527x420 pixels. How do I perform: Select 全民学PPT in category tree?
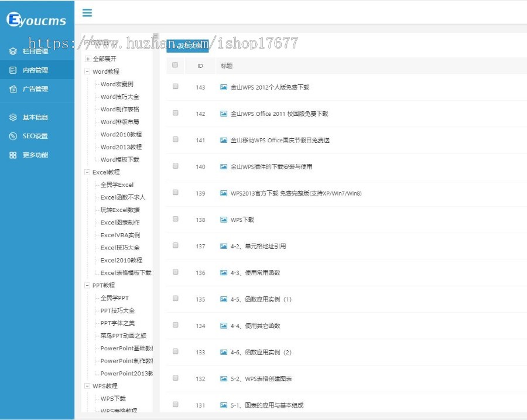[x=114, y=298]
